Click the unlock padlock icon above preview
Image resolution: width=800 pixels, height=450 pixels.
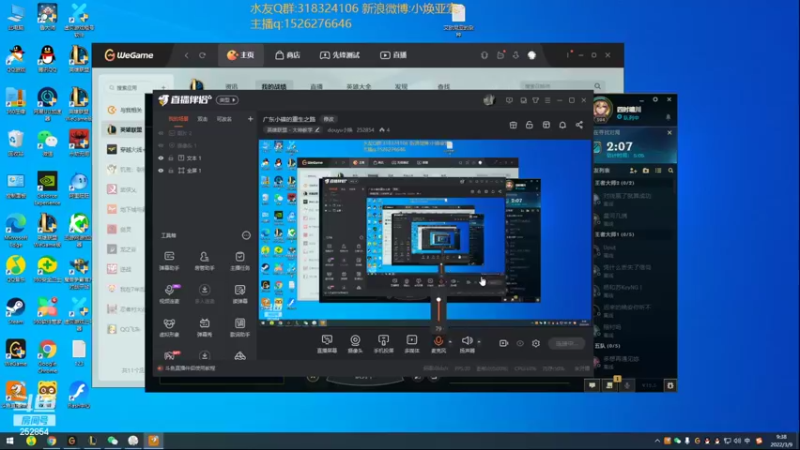529,125
